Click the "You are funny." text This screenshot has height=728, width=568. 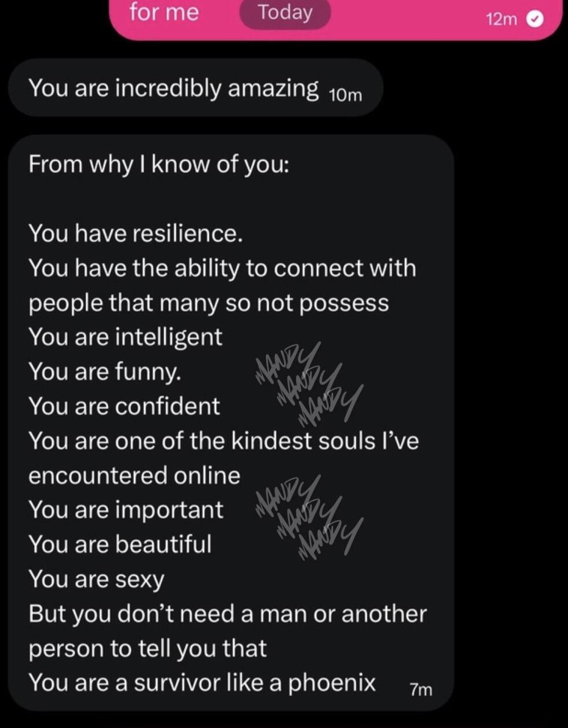point(105,371)
